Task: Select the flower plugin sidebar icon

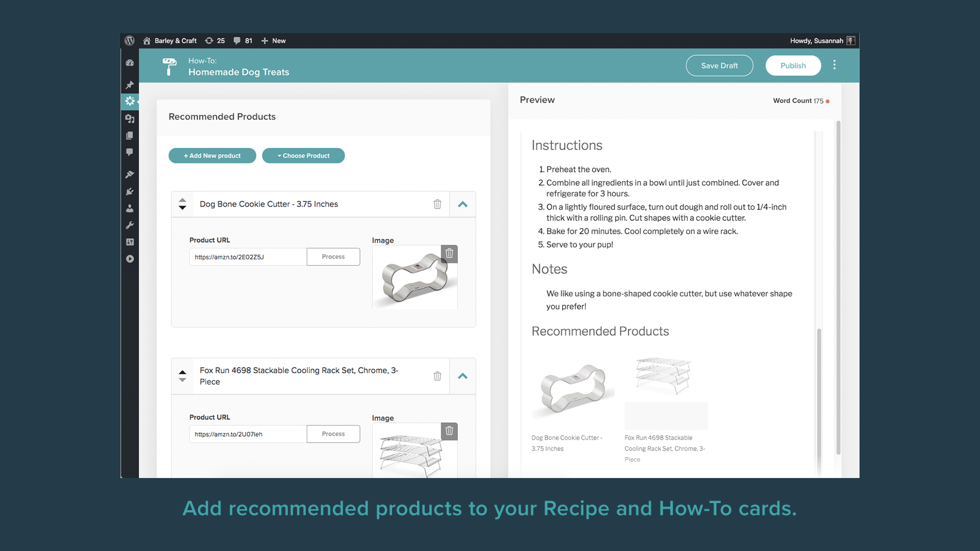Action: 130,101
